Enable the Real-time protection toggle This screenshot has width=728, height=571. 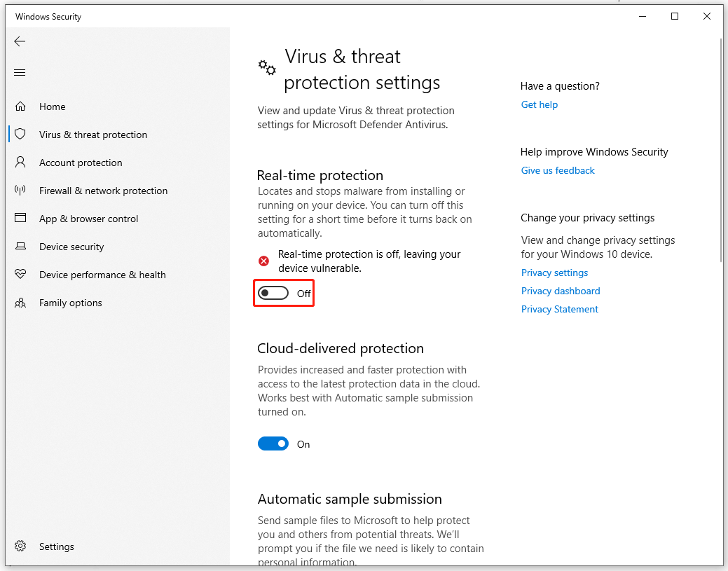pos(273,292)
